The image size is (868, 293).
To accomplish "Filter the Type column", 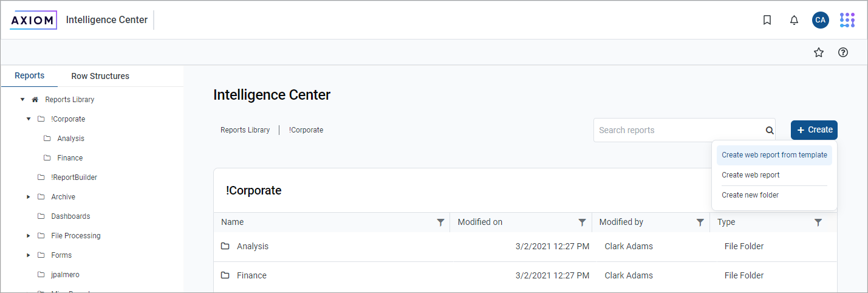I will pos(818,222).
